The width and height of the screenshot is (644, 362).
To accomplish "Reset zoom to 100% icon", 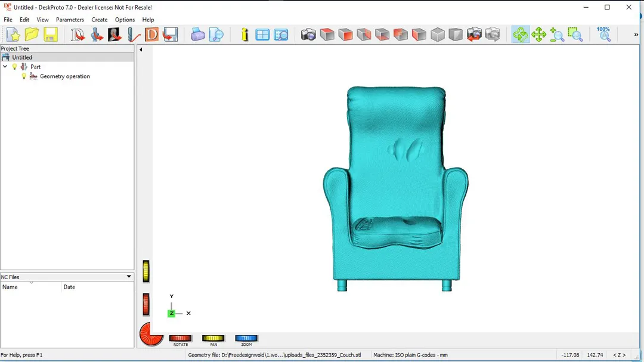I will pyautogui.click(x=603, y=35).
